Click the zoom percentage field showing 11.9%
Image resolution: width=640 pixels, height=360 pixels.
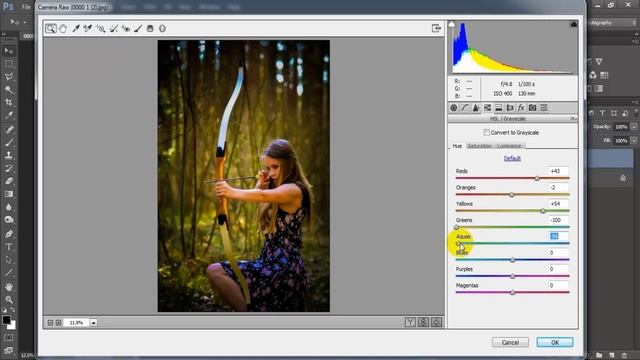pyautogui.click(x=76, y=322)
